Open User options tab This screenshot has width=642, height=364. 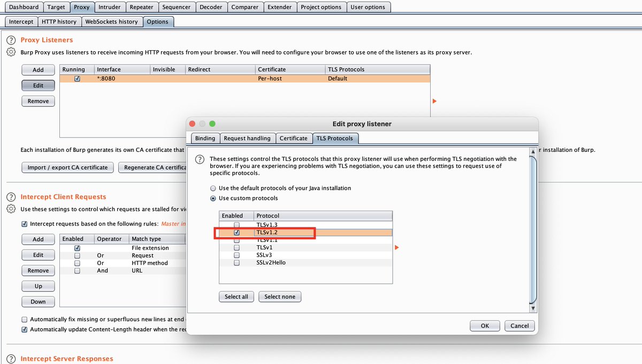coord(368,7)
